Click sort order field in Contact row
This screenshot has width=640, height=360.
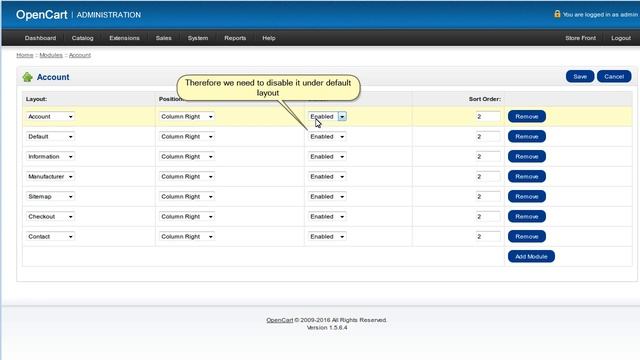coord(488,236)
